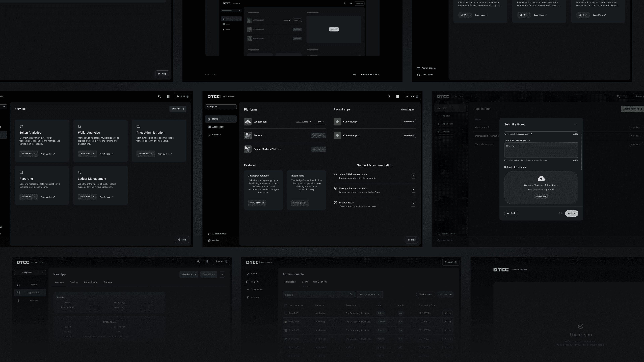Image resolution: width=644 pixels, height=362 pixels.
Task: Open View API documentation arrow icon
Action: (413, 176)
